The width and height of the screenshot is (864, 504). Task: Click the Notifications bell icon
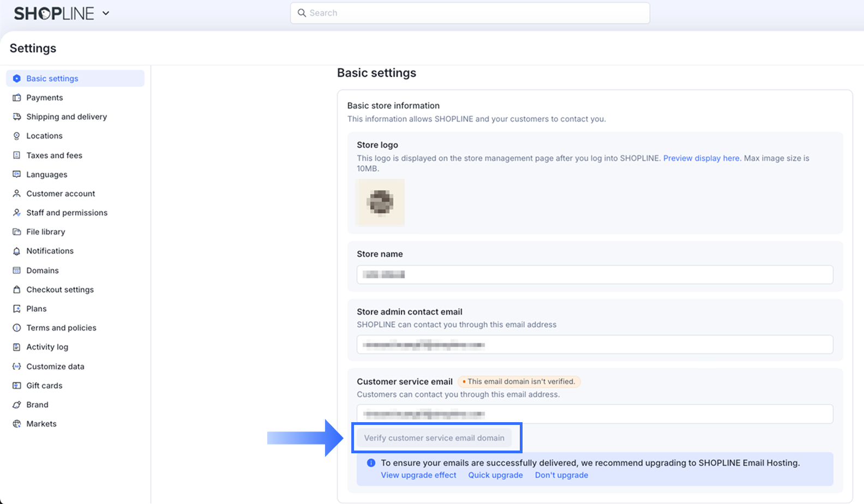17,251
